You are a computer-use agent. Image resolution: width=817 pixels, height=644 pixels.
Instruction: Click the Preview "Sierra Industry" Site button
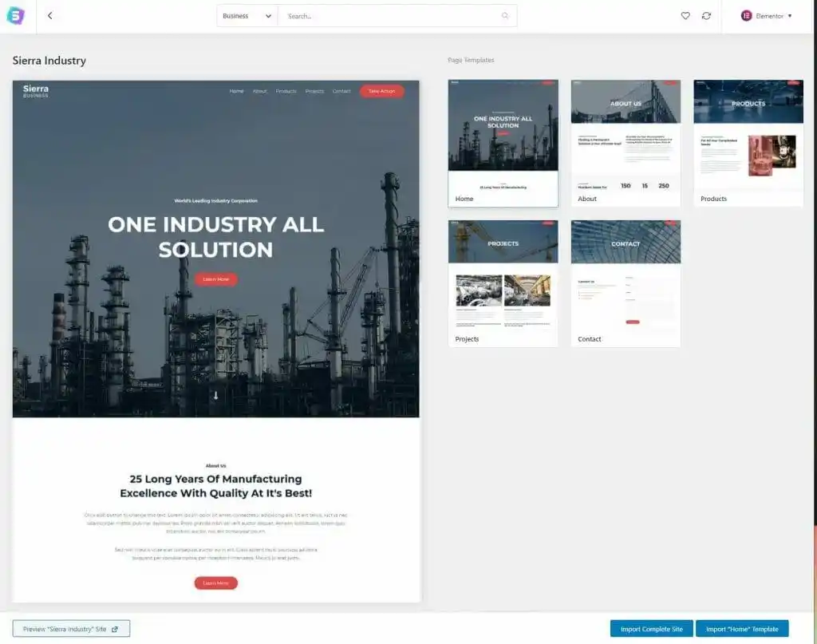coord(71,629)
